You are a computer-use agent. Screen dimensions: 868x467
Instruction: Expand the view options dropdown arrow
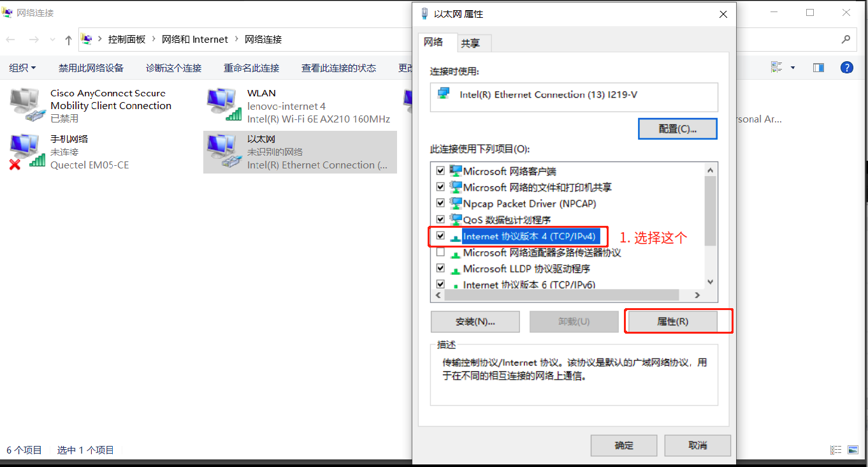point(793,68)
